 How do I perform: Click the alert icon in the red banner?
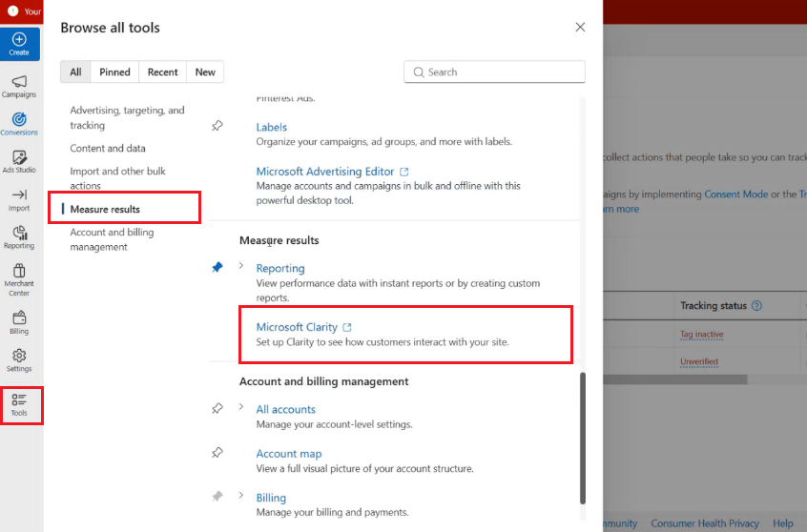pyautogui.click(x=12, y=10)
